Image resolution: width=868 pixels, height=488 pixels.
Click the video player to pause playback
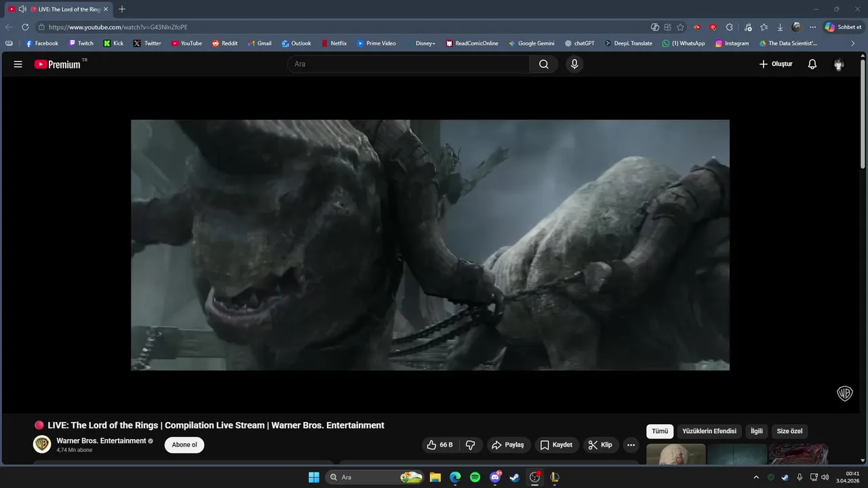tap(430, 245)
